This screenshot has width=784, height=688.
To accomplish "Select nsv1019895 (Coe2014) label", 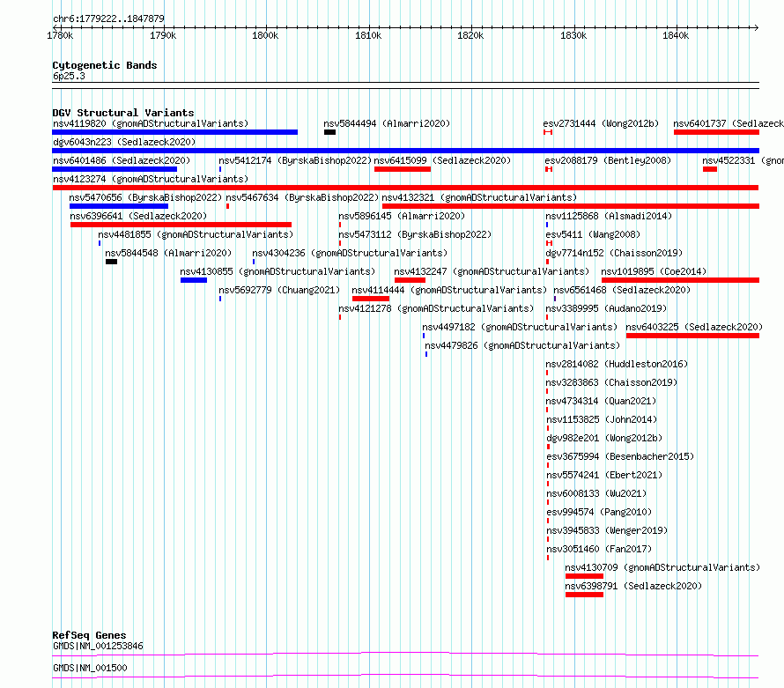I will click(654, 271).
